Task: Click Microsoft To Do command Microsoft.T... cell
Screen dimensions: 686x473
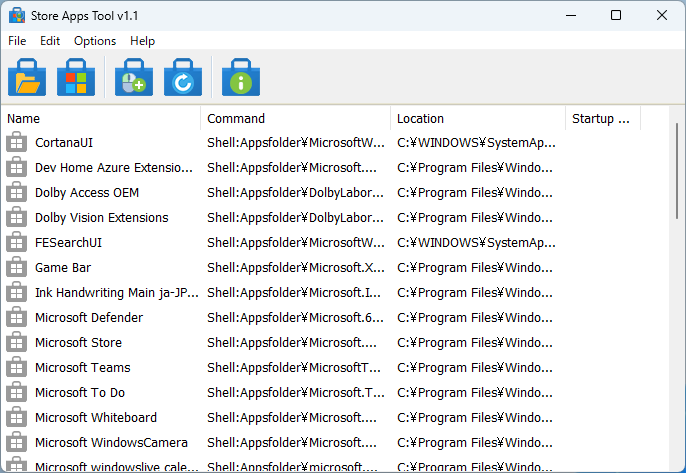Action: tap(296, 392)
